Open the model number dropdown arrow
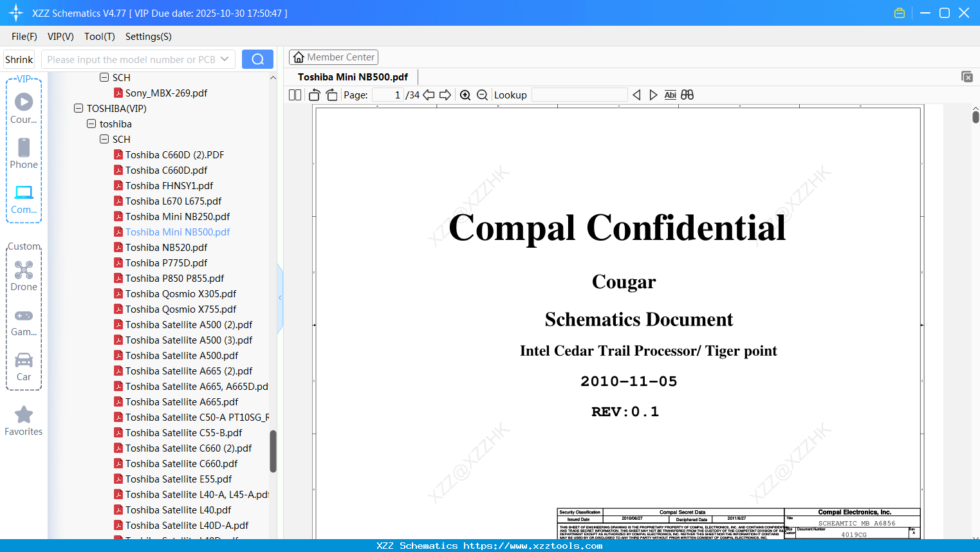 pyautogui.click(x=225, y=59)
